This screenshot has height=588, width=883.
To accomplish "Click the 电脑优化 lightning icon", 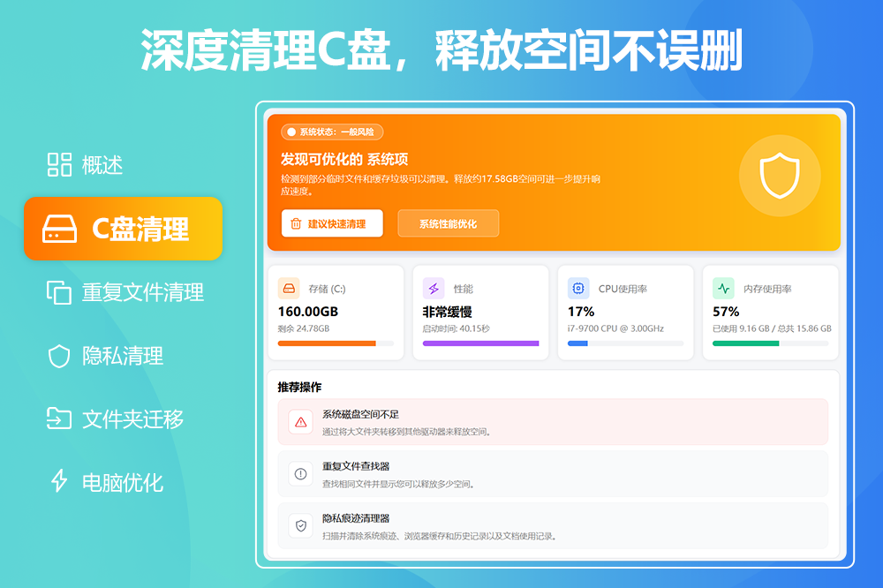I will point(59,481).
